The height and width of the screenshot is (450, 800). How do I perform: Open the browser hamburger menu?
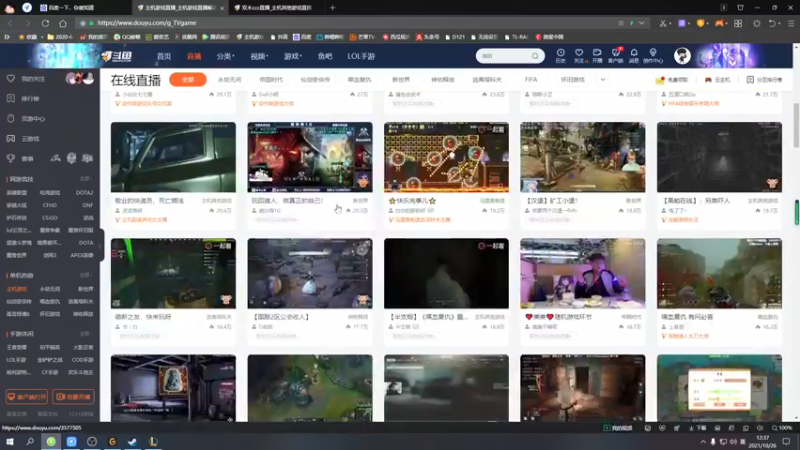coord(791,23)
